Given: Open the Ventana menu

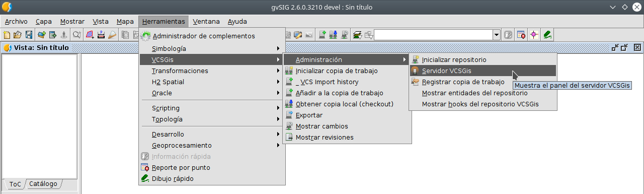Looking at the screenshot, I should [206, 22].
